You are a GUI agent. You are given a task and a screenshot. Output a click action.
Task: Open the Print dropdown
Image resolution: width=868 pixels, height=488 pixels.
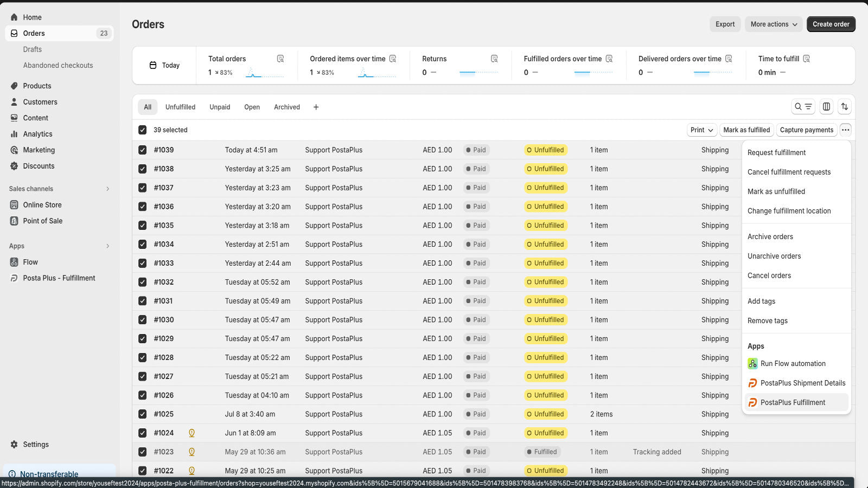[x=701, y=130]
